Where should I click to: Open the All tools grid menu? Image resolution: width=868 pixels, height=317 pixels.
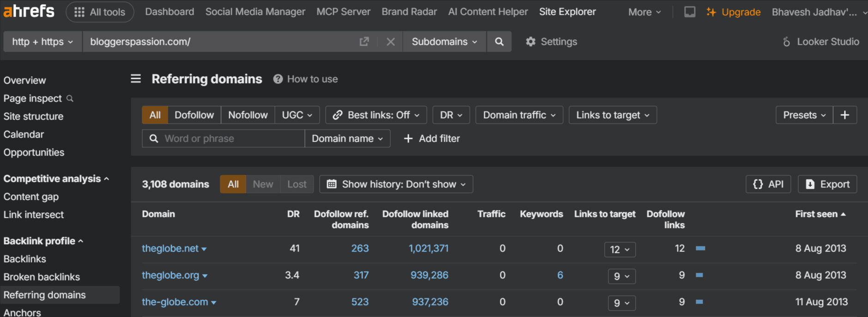[x=100, y=12]
